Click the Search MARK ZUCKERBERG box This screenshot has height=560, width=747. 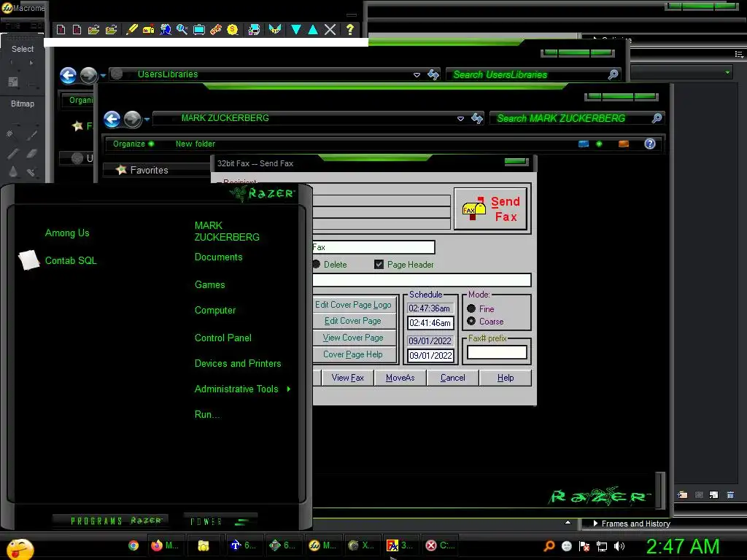pyautogui.click(x=577, y=118)
